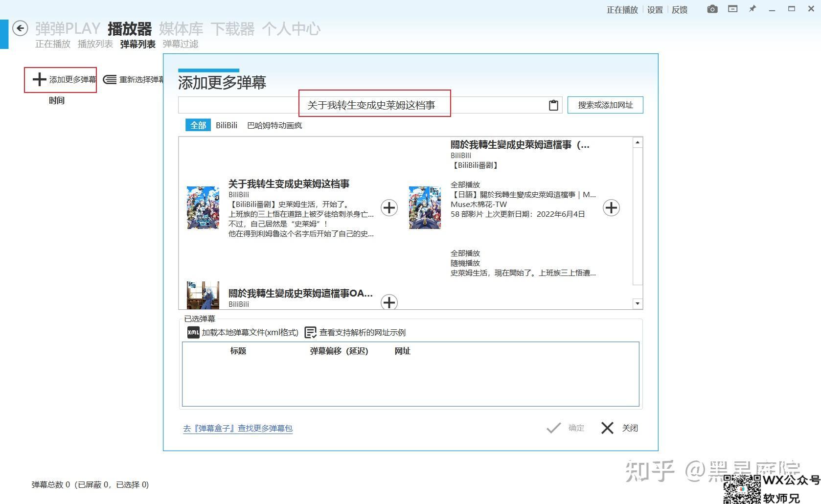Image resolution: width=821 pixels, height=504 pixels.
Task: Click 加载本地弹幕文件(xml格式) label
Action: (x=250, y=332)
